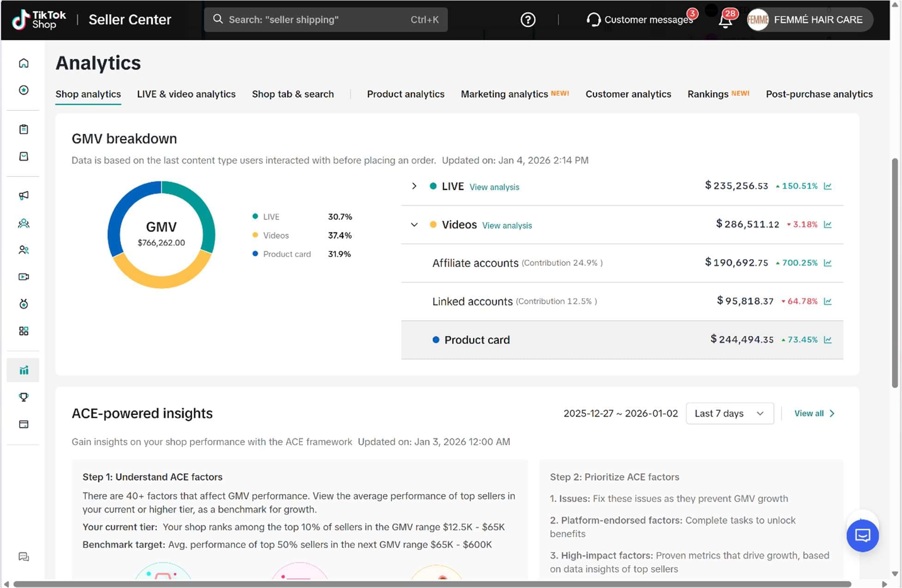The image size is (902, 588).
Task: Click Product card legend entry showing 31.9%
Action: point(302,254)
